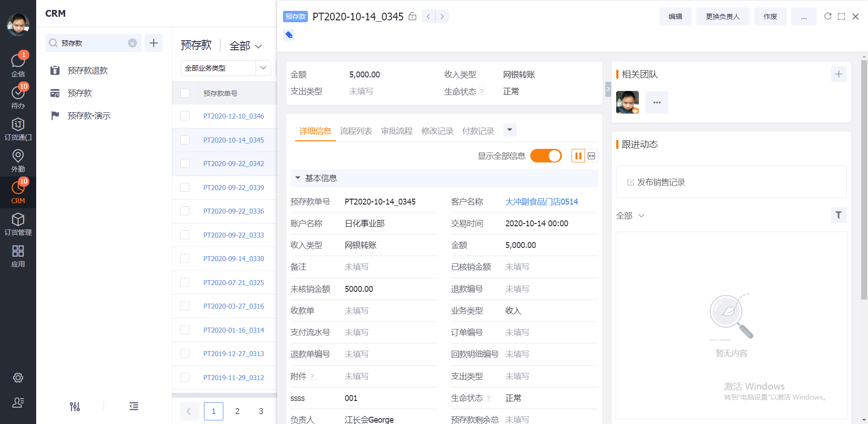Collapse the 基本信息 section
This screenshot has height=424, width=868.
(x=298, y=178)
